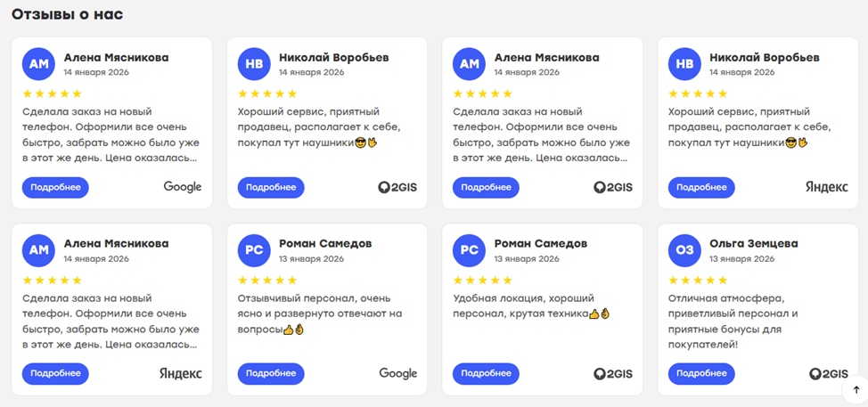868x407 pixels.
Task: Click the name Николай Воробьев on the 2GIS card
Action: point(334,58)
